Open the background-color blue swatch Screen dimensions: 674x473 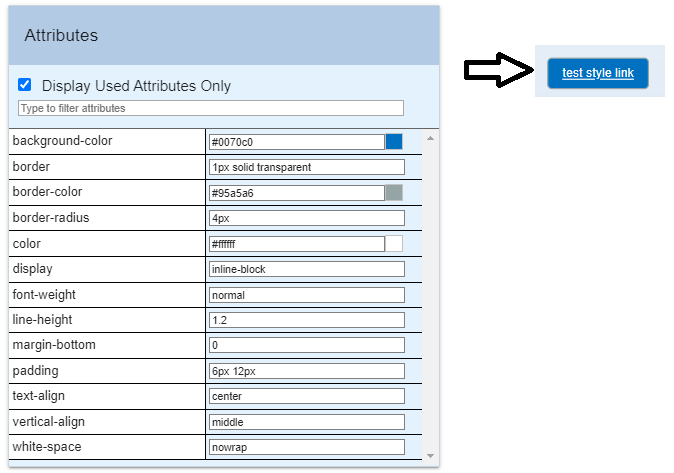coord(394,142)
